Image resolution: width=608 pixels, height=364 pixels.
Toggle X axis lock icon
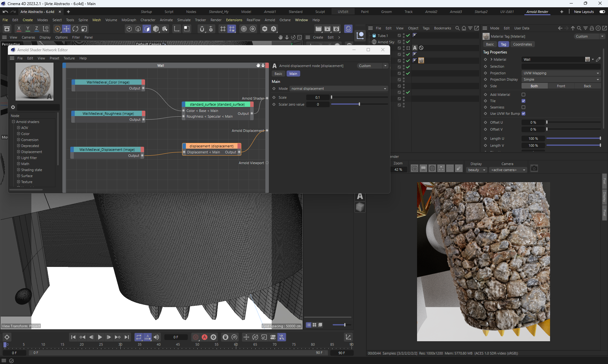[x=19, y=29]
